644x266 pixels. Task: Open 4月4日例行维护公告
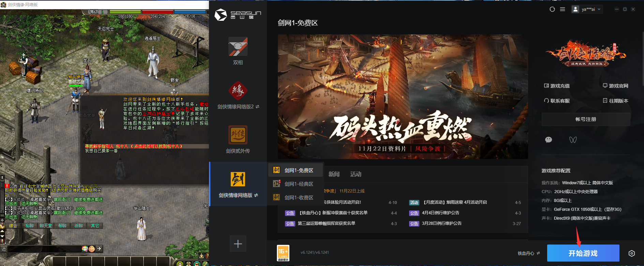tap(440, 213)
